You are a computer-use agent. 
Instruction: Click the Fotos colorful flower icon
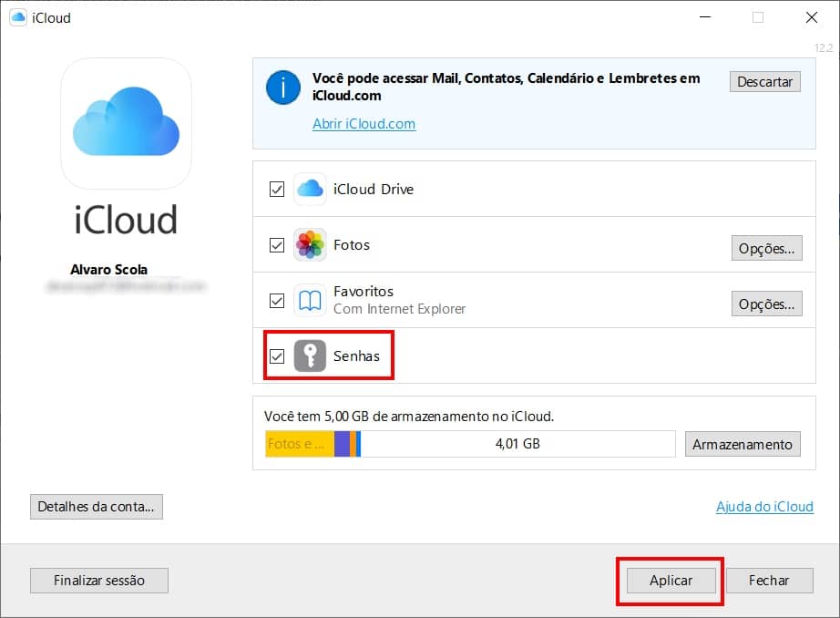click(310, 244)
